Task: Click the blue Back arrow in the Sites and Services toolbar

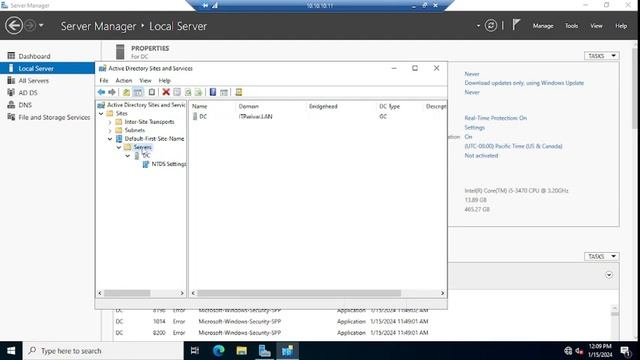Action: coord(101,92)
